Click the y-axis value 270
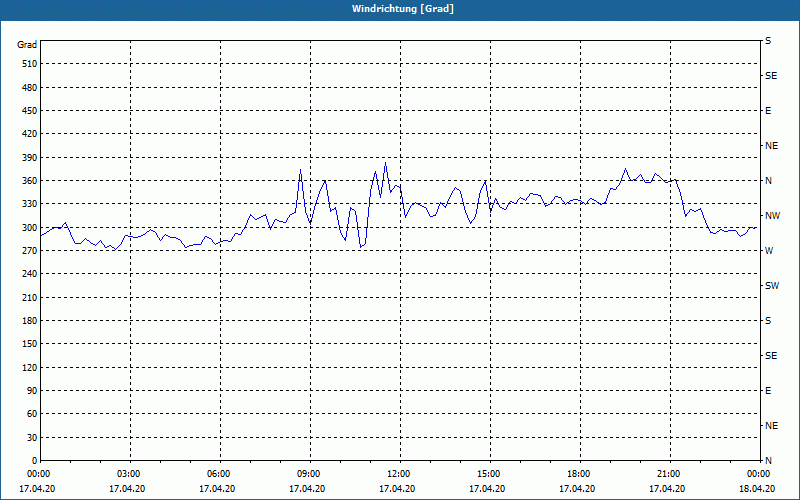This screenshot has height=500, width=800. tap(30, 251)
